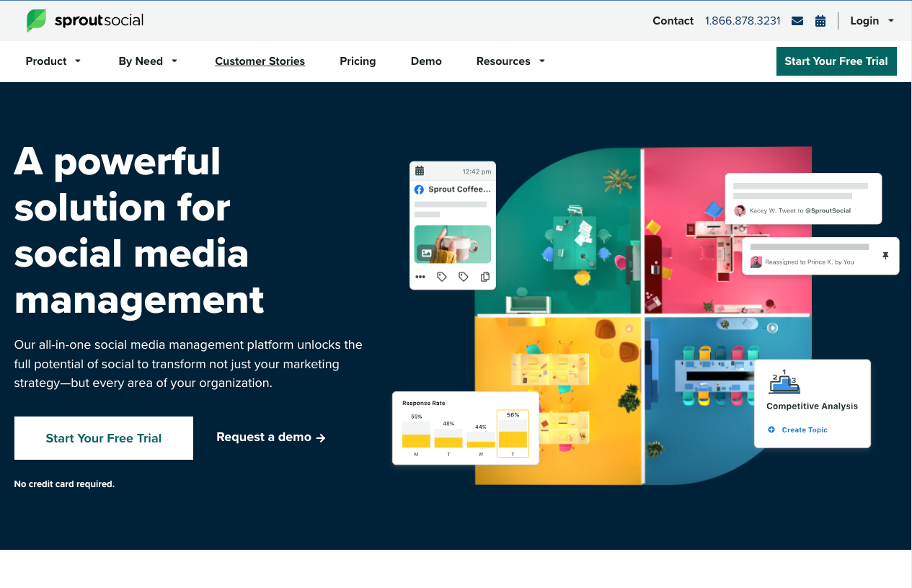The width and height of the screenshot is (912, 588).
Task: Click the image icon on the coffee photo
Action: point(426,253)
